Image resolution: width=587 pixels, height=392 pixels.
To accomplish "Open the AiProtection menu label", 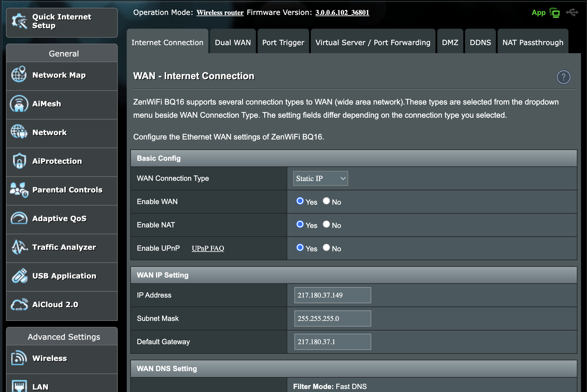I will (x=57, y=161).
